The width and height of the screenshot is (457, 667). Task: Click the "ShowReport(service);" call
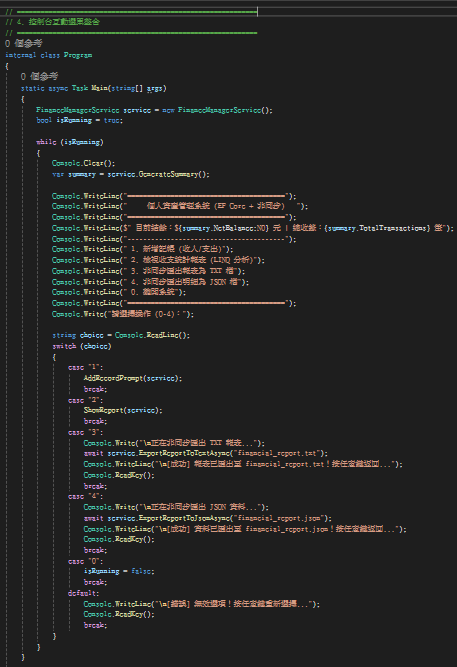pos(123,410)
